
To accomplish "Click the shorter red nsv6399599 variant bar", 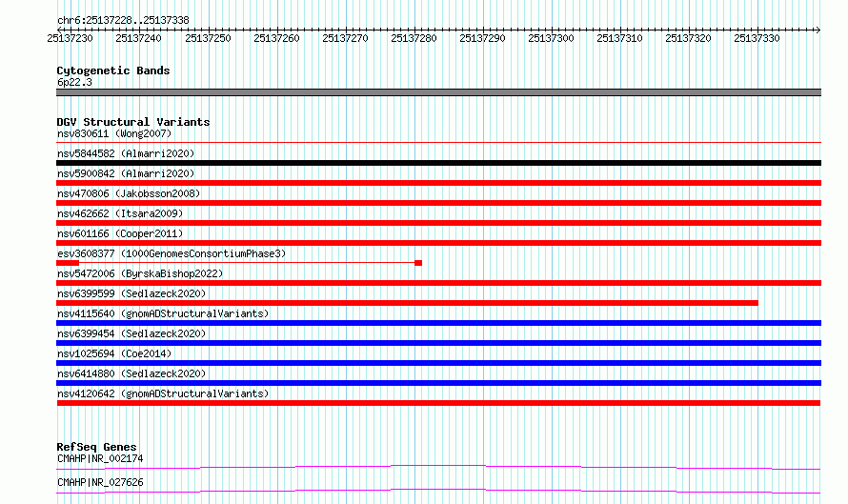I will point(407,303).
